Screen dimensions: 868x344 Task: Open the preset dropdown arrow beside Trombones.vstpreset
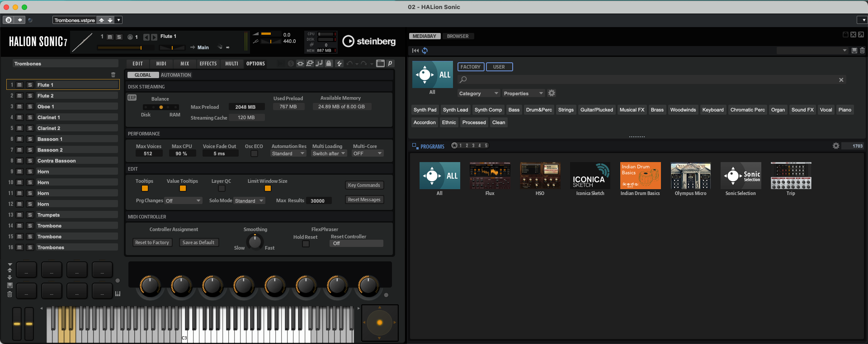tap(118, 20)
